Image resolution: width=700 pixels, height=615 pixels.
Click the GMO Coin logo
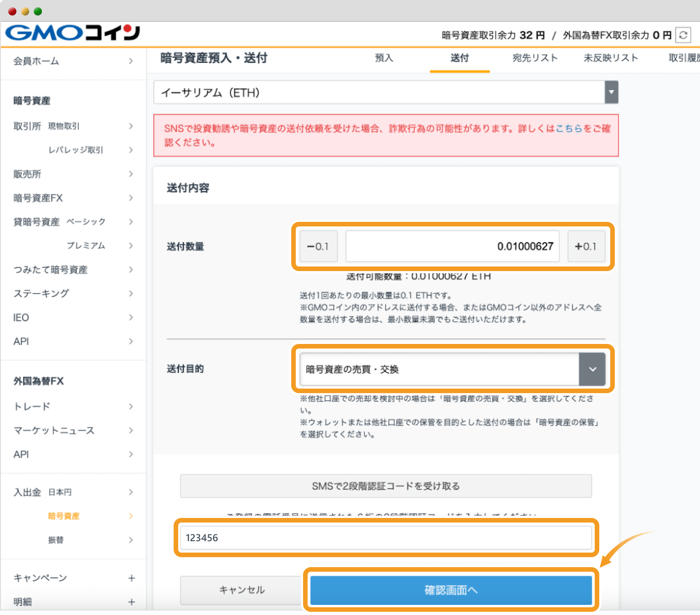click(72, 33)
